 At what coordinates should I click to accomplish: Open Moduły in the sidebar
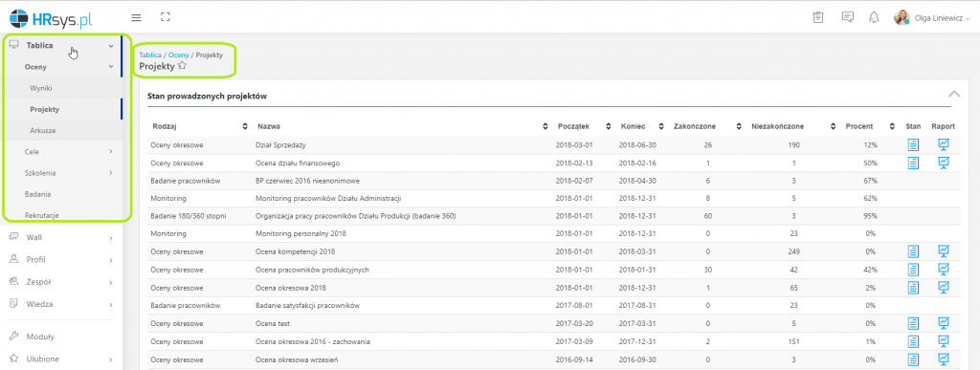(x=40, y=337)
